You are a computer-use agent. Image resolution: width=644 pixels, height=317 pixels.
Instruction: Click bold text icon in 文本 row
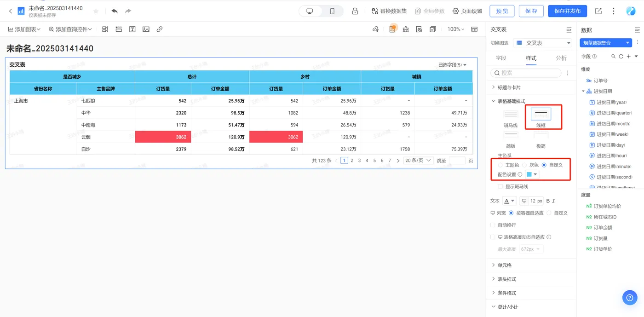tap(548, 201)
